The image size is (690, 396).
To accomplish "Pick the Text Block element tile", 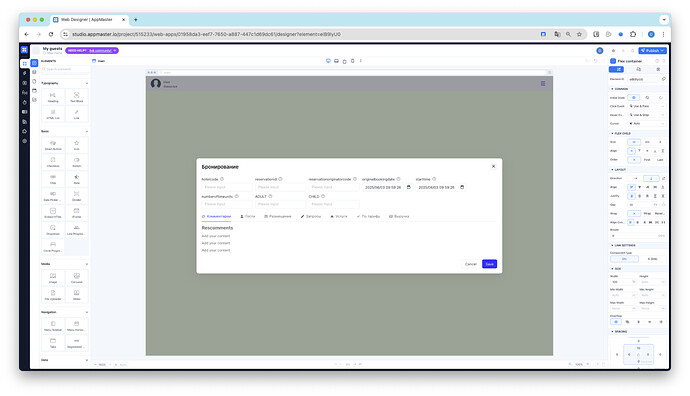I will click(77, 97).
